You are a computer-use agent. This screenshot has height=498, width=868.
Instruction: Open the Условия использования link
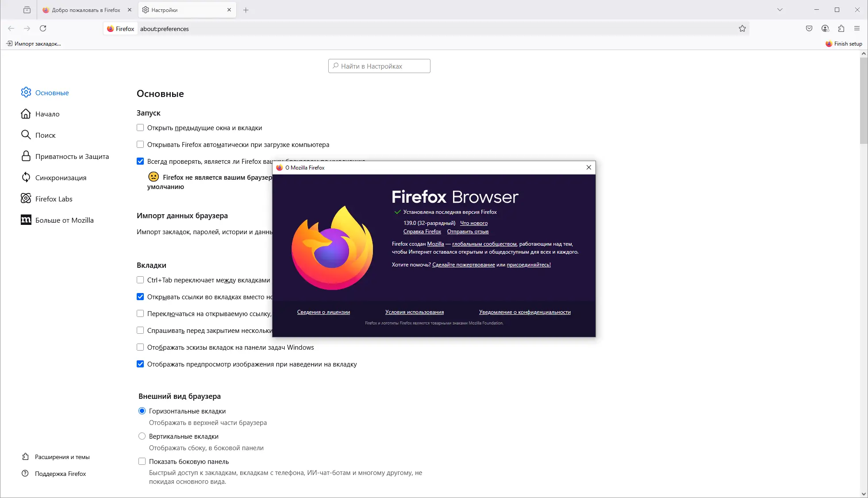(x=414, y=312)
